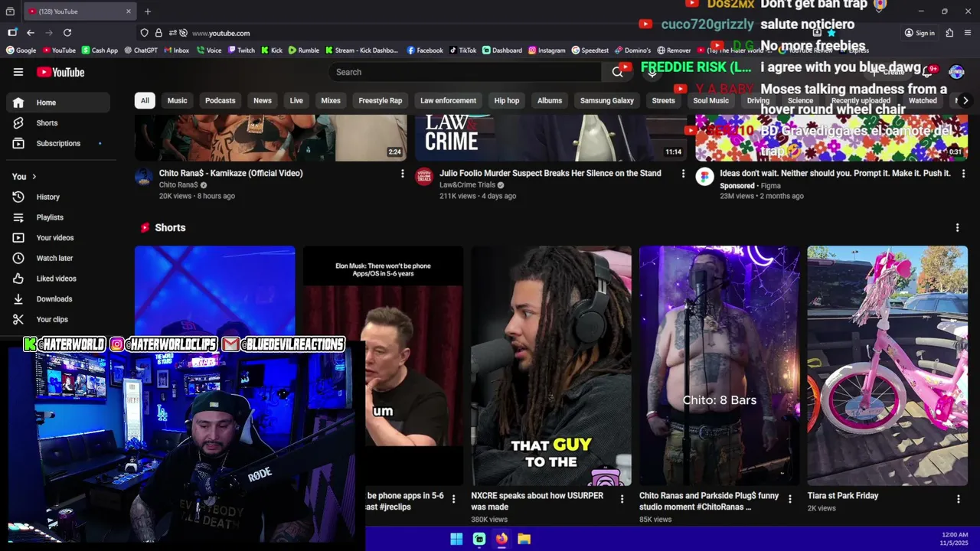Viewport: 980px width, 551px height.
Task: Go back with the browser back arrow
Action: click(x=31, y=33)
